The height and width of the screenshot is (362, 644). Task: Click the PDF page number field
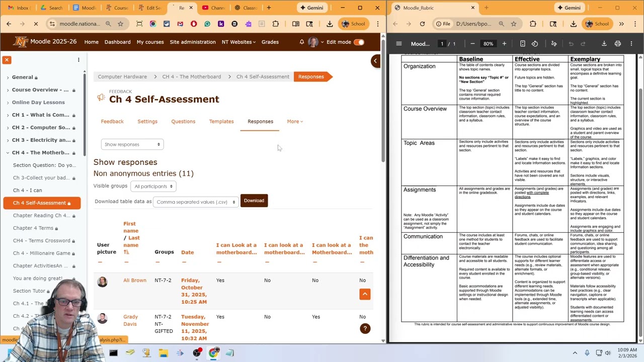[x=442, y=44]
